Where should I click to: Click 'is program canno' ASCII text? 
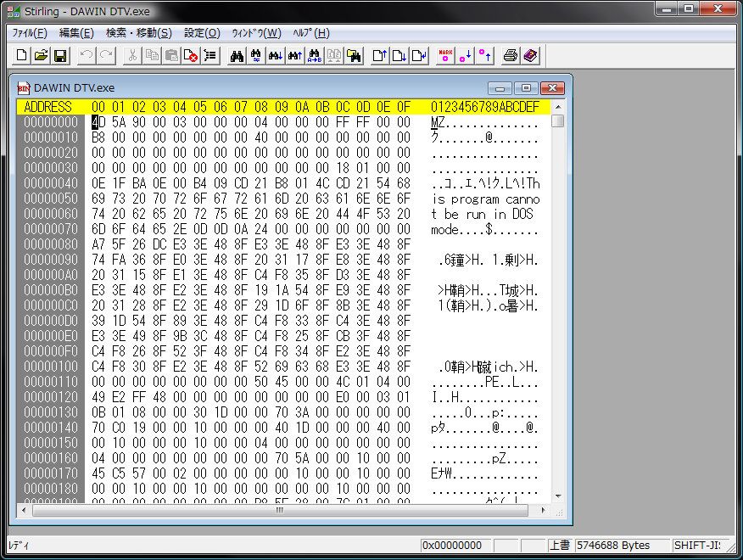pyautogui.click(x=486, y=199)
